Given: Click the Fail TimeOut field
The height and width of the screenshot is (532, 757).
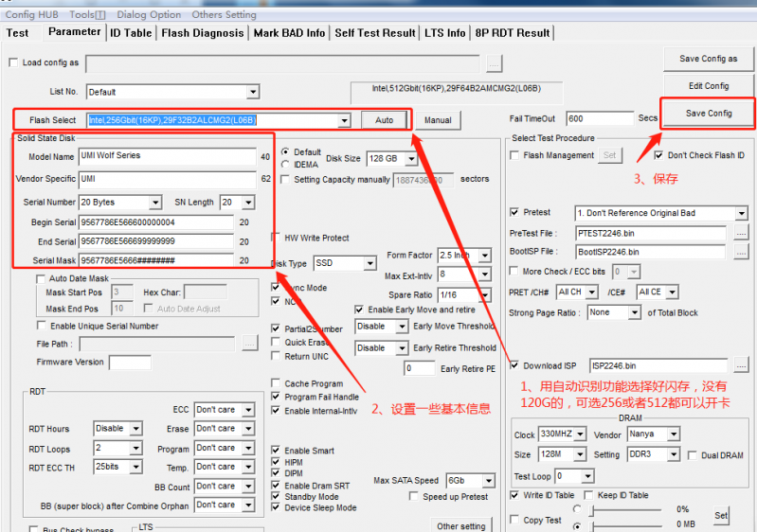Looking at the screenshot, I should pos(600,118).
